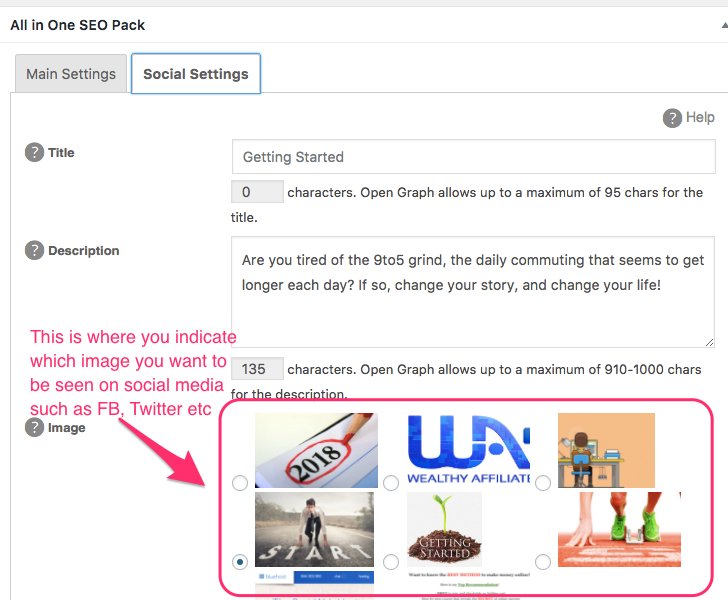Select the Getting Started sprout radio button
This screenshot has width=728, height=600.
click(x=391, y=562)
